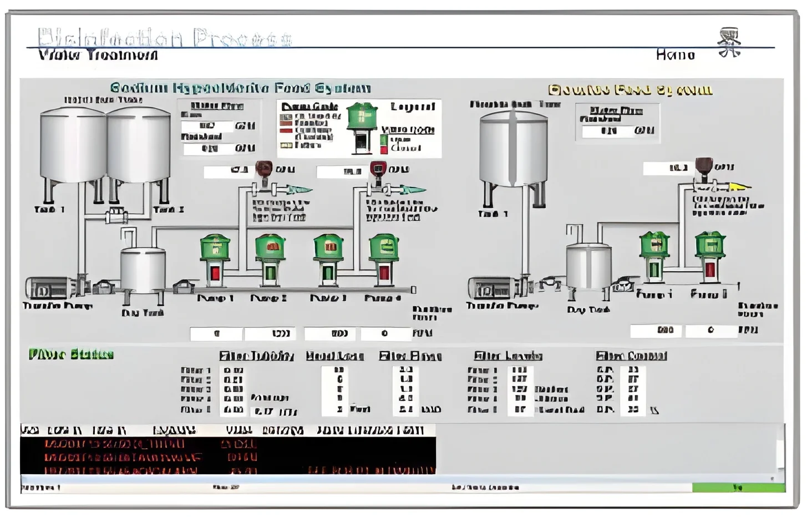Click the red indicator on hypochlorite Pump 4
The image size is (812, 517).
(x=384, y=273)
